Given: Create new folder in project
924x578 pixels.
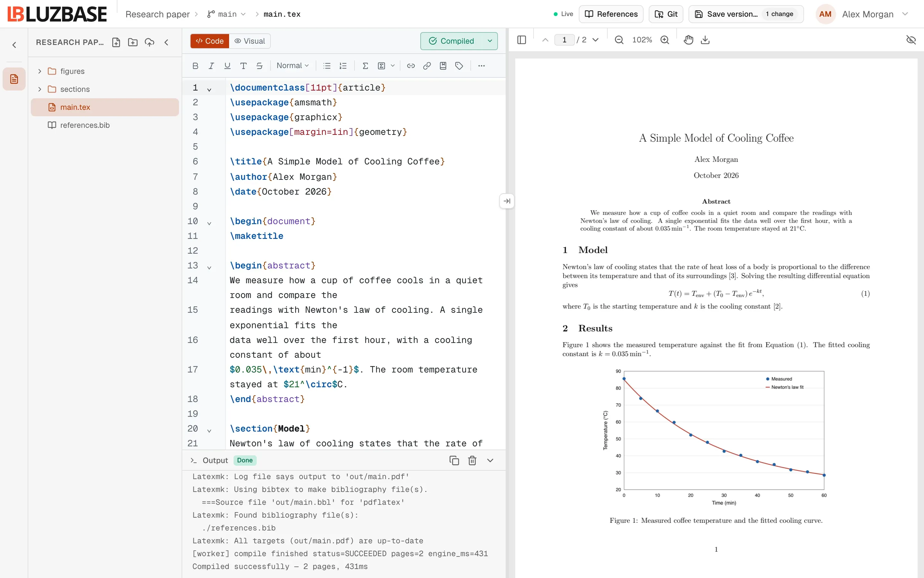Looking at the screenshot, I should click(x=133, y=42).
